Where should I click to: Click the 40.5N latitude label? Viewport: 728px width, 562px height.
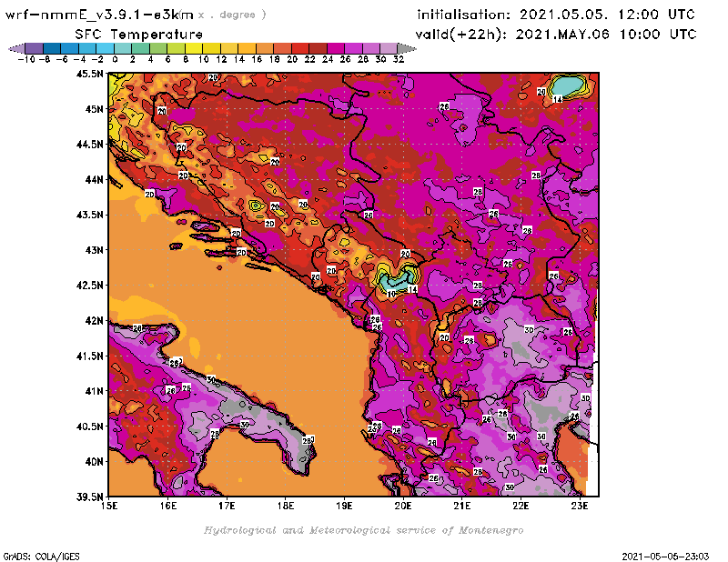[89, 427]
